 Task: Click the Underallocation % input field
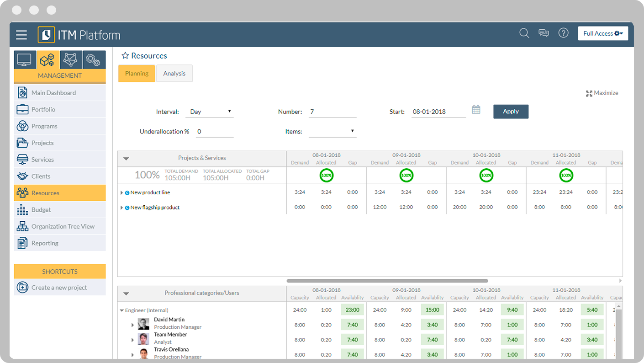215,132
